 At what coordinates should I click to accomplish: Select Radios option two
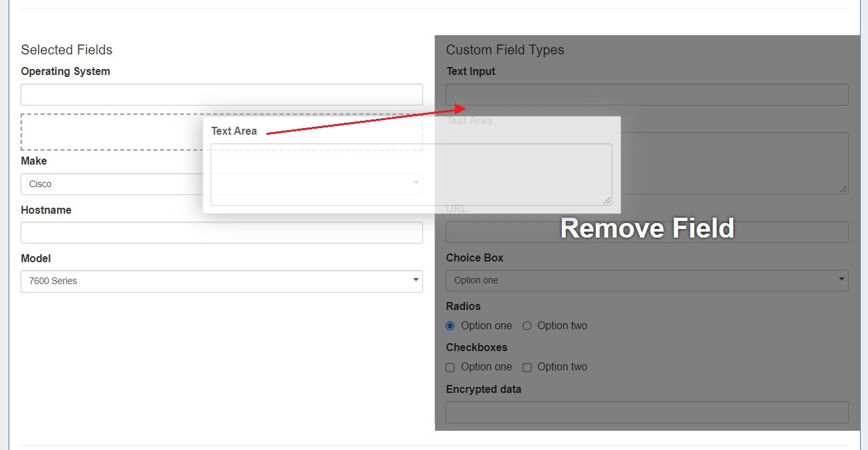pos(527,326)
